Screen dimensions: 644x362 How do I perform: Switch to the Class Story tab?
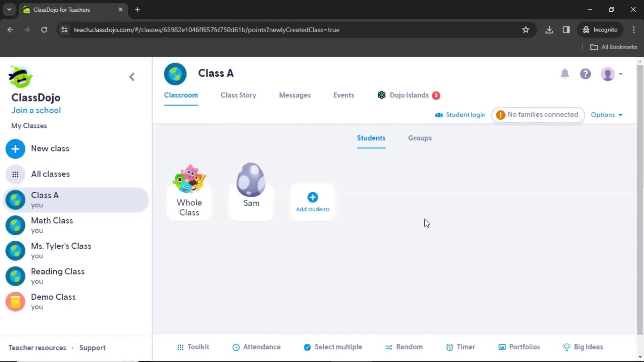pyautogui.click(x=238, y=95)
